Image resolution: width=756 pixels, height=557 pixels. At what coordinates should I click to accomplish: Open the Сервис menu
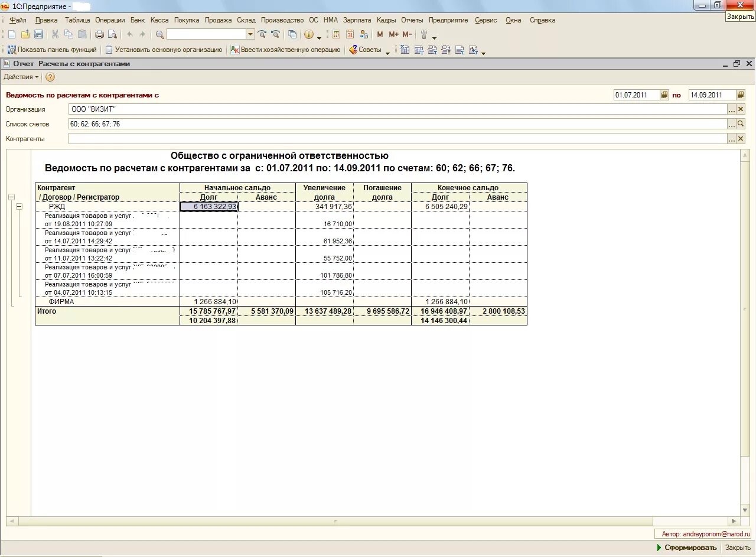[486, 20]
